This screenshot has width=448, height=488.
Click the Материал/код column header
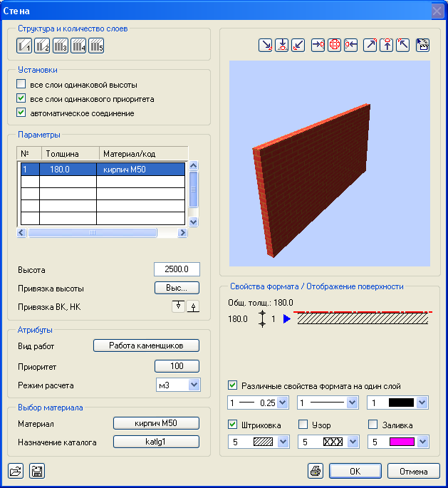(143, 153)
